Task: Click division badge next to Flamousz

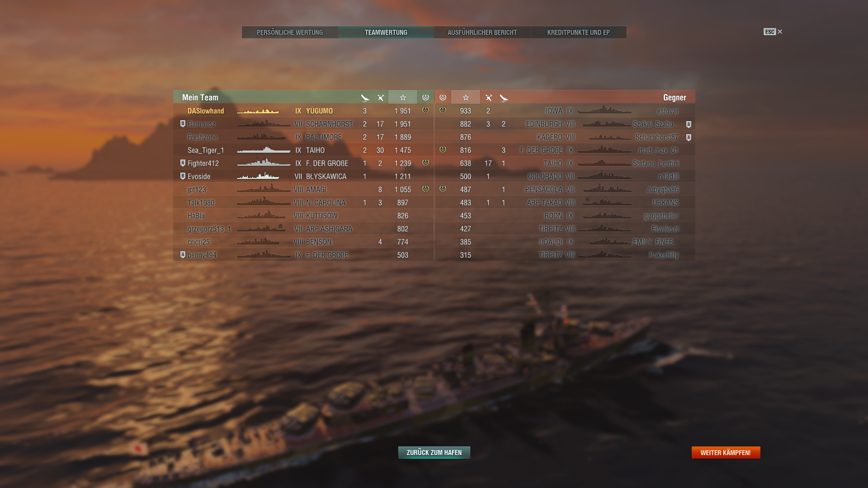Action: [x=183, y=124]
